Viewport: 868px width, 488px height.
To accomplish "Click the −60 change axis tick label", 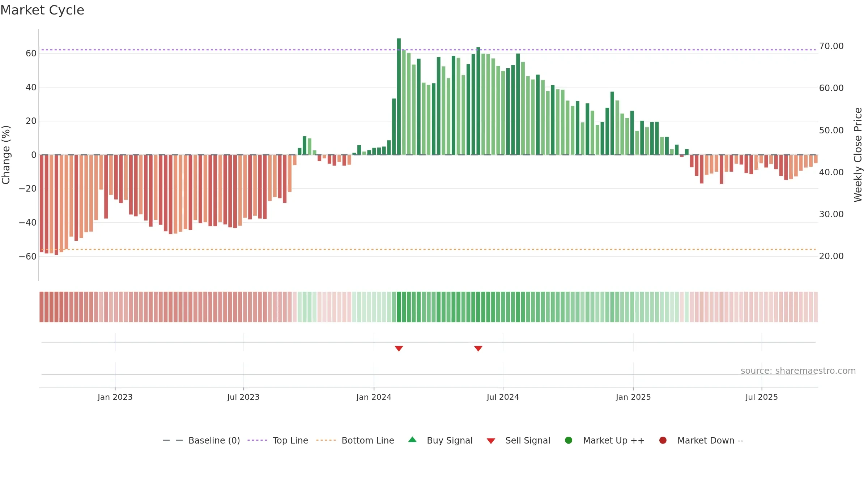I will [28, 257].
